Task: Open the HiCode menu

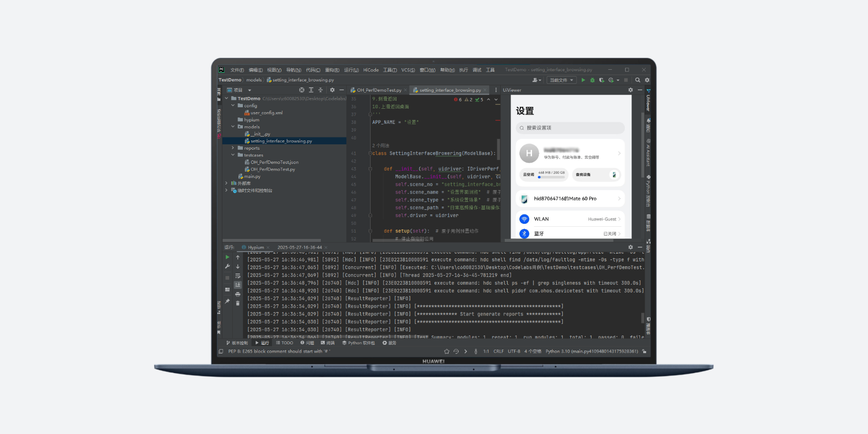Action: (x=371, y=70)
